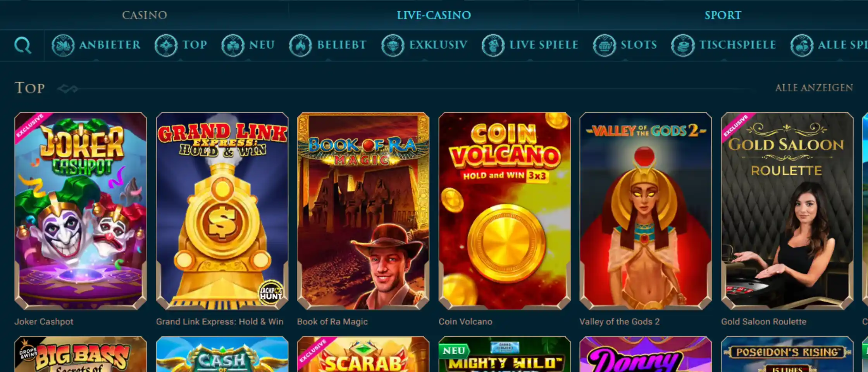Image resolution: width=868 pixels, height=372 pixels.
Task: Click the Anbieter category icon
Action: point(63,45)
